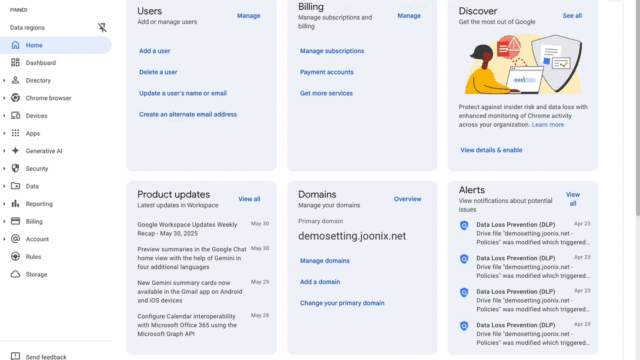Expand the Apps menu arrow
Image resolution: width=640 pixels, height=360 pixels.
pos(4,133)
